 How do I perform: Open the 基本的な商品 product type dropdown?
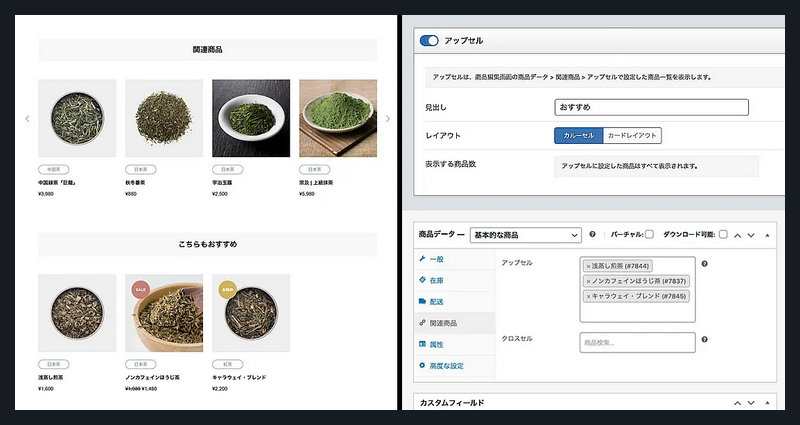click(526, 235)
